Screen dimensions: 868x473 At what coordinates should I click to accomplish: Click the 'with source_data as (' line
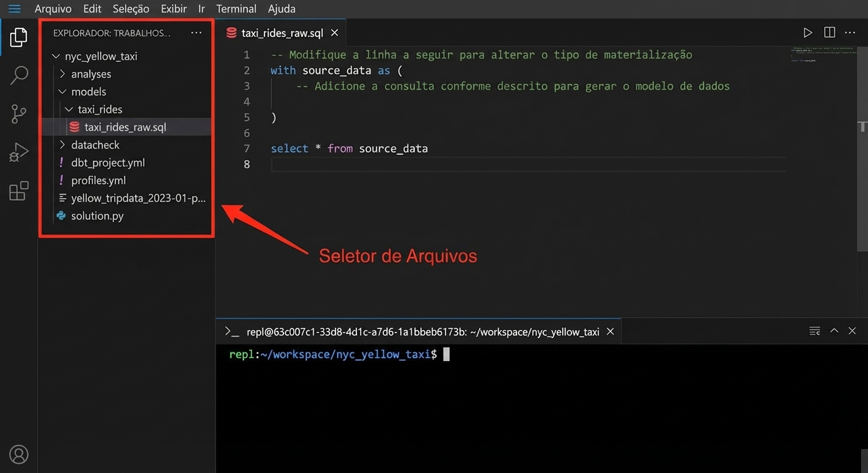336,70
